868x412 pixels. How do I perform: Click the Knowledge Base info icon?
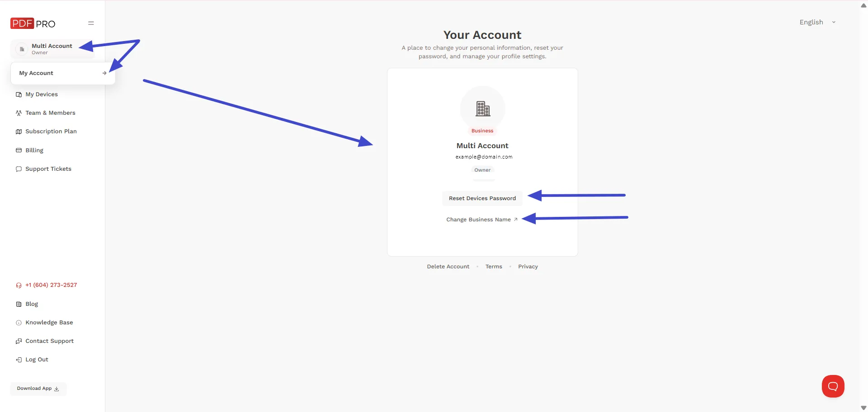pyautogui.click(x=19, y=323)
